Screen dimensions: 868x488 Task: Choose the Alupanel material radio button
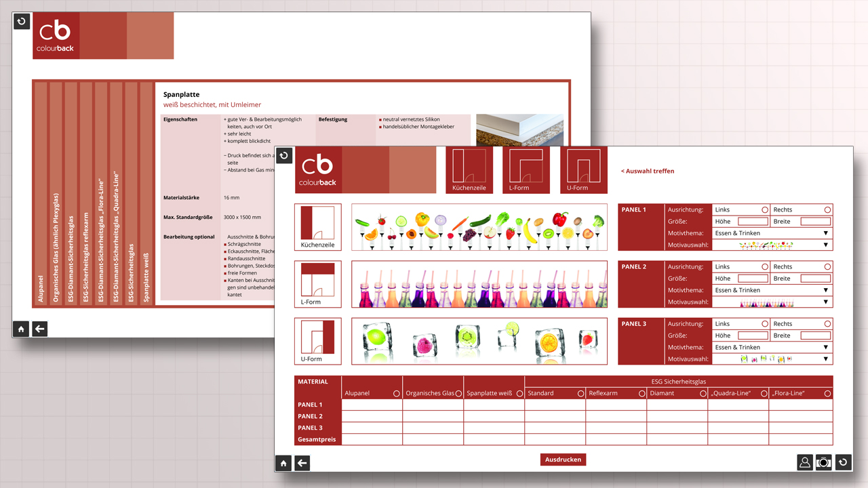(x=396, y=394)
